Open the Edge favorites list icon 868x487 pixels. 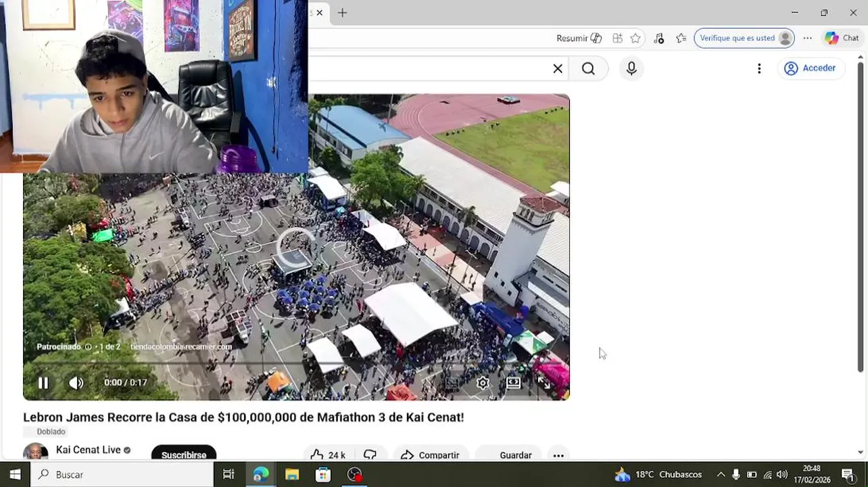pos(681,38)
